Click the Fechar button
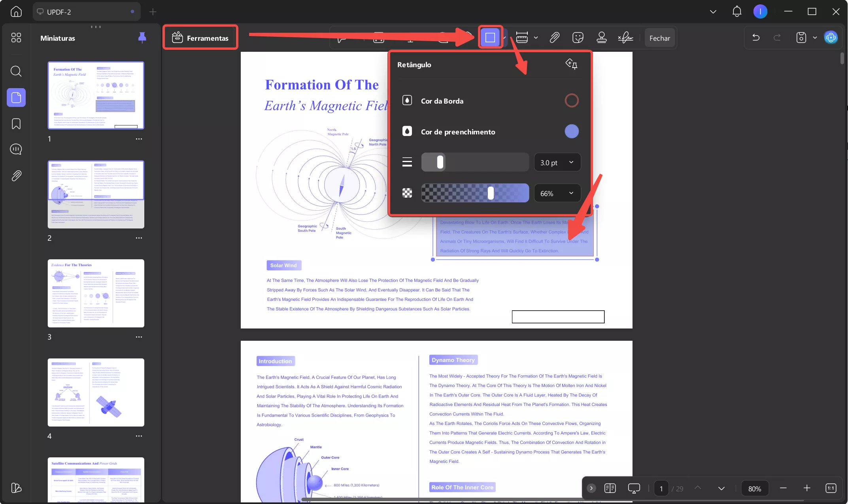Viewport: 848px width, 504px height. tap(659, 38)
